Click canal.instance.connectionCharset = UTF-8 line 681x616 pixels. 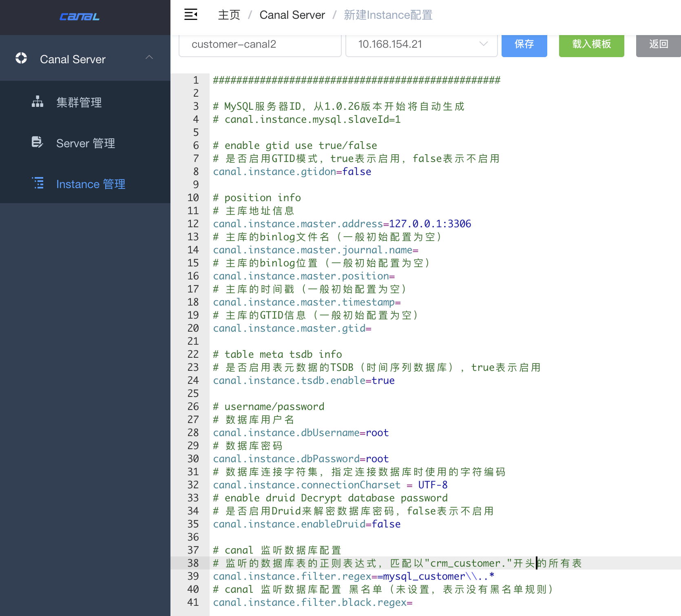click(x=330, y=485)
